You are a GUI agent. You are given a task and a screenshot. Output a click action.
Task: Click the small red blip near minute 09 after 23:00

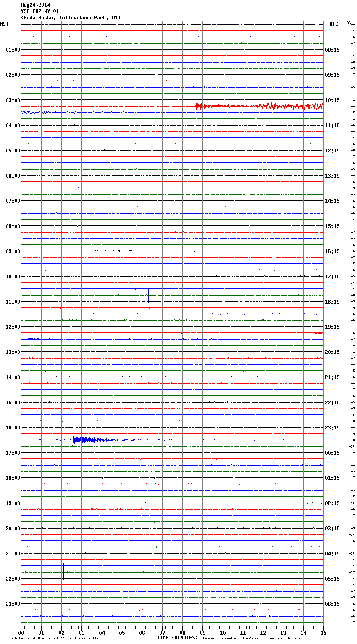pyautogui.click(x=207, y=612)
